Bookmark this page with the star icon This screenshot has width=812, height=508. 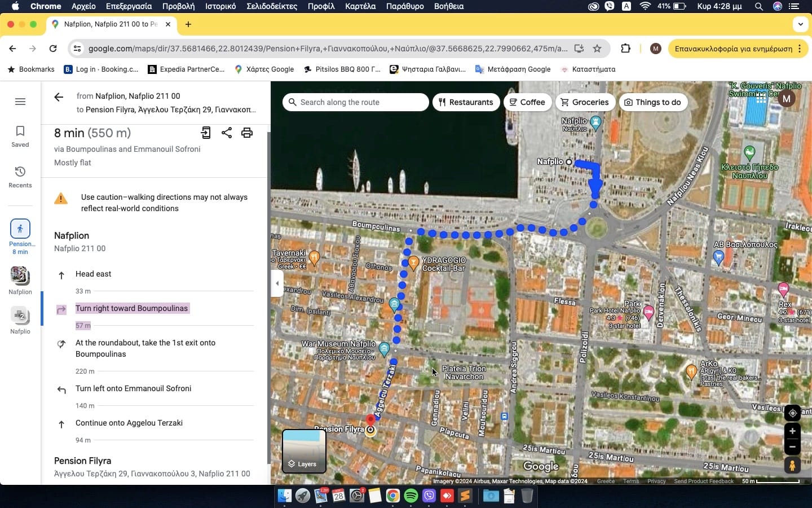597,49
